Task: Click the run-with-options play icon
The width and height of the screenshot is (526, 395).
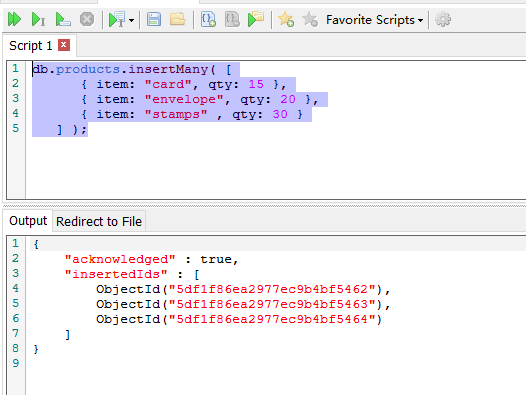Action: [x=117, y=19]
